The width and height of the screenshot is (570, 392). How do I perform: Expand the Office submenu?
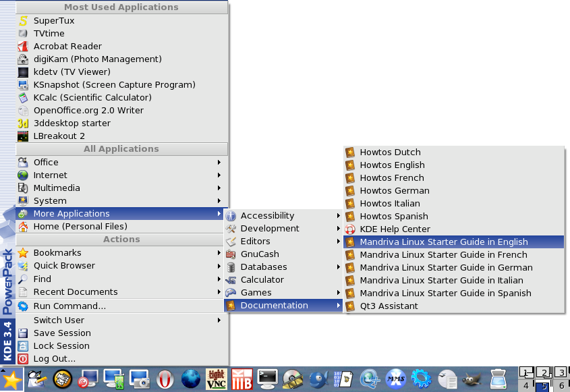coord(122,162)
